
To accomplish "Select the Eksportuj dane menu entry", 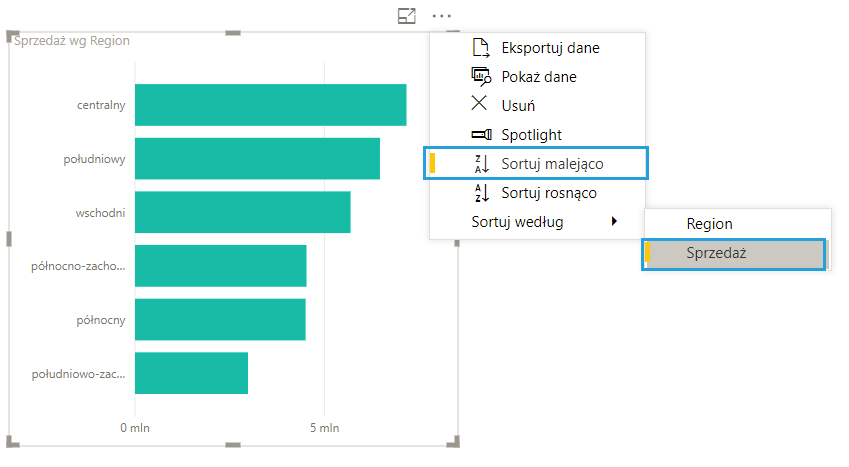I will pyautogui.click(x=550, y=47).
